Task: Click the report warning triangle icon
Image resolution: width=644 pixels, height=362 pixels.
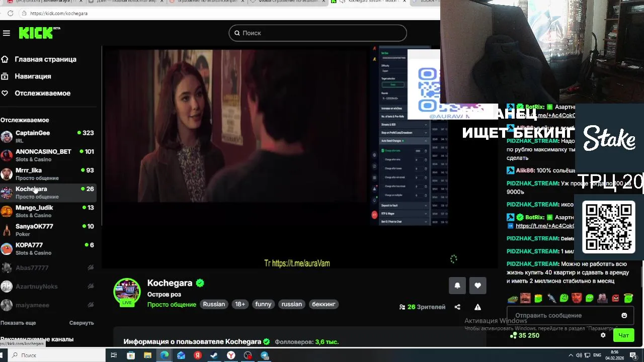Action: 477,307
